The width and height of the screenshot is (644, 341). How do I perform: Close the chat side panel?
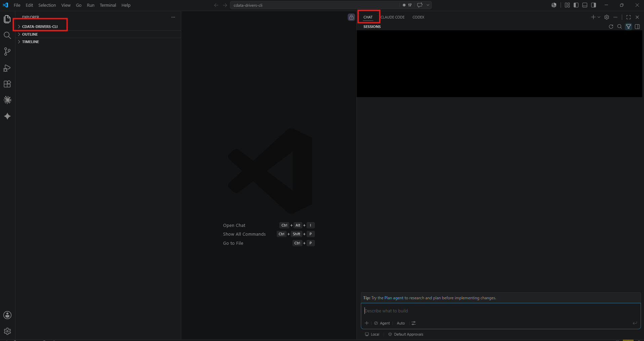click(637, 17)
